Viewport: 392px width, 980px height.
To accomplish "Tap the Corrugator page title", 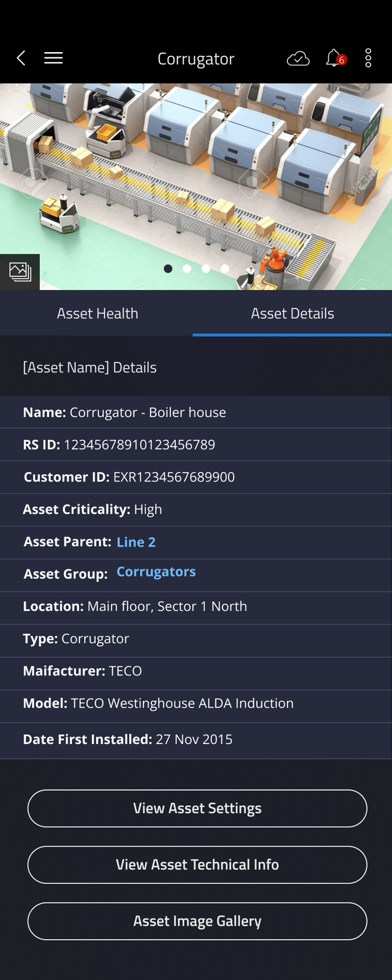I will pos(195,59).
